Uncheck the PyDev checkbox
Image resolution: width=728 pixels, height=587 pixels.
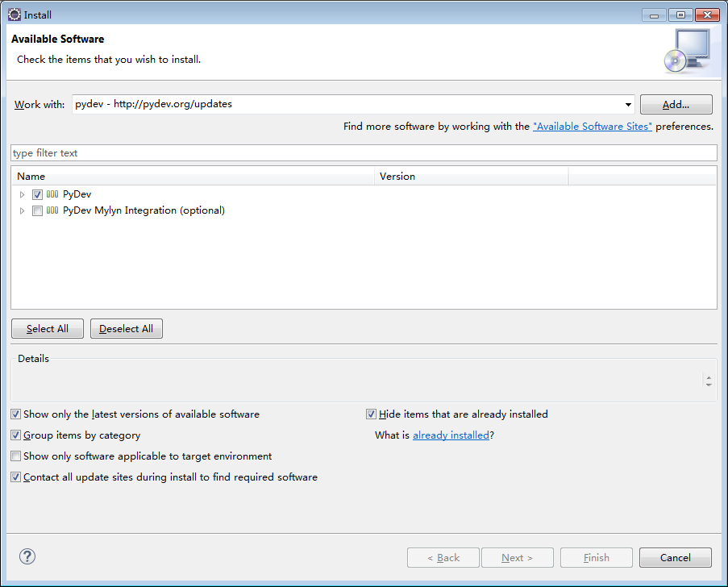[x=38, y=194]
